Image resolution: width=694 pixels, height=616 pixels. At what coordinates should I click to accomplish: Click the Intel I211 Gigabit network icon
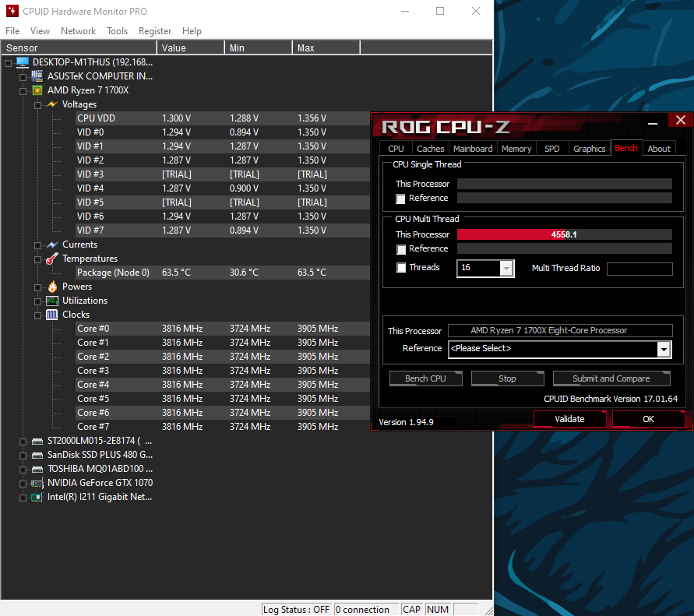coord(37,498)
